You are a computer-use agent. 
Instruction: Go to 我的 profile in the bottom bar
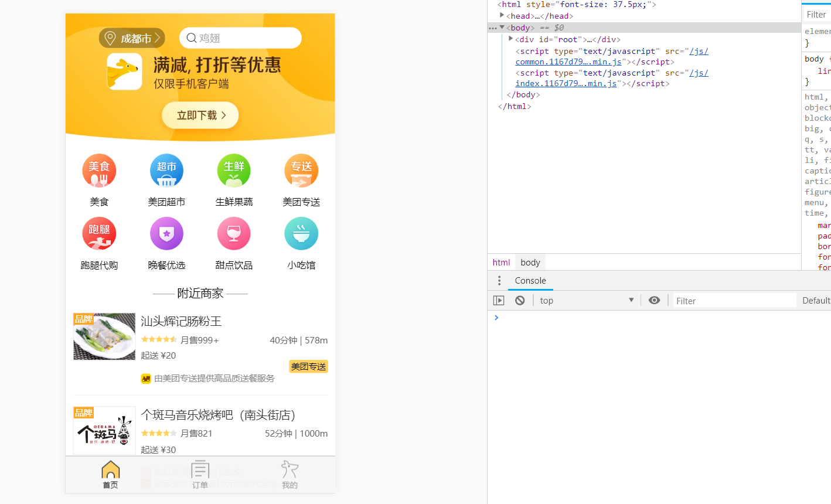point(290,475)
